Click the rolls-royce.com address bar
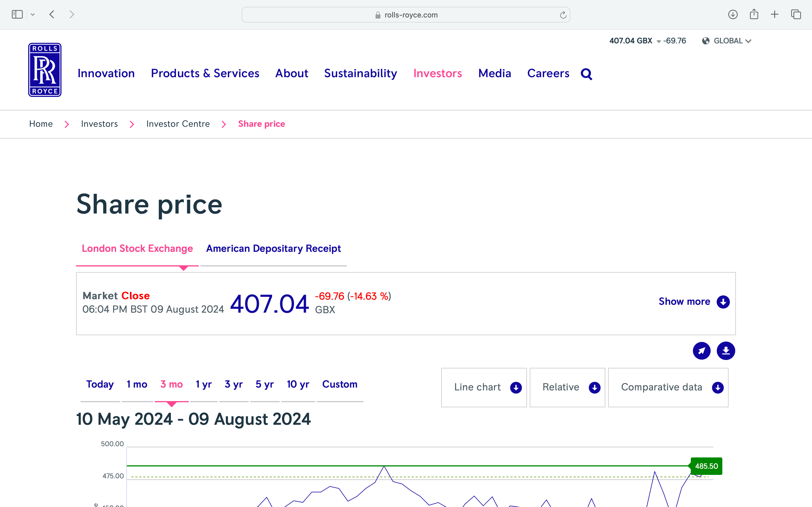 point(405,15)
